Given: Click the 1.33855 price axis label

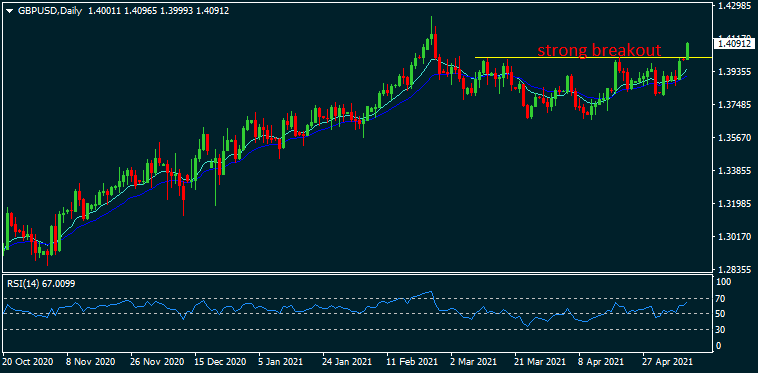Looking at the screenshot, I should 734,171.
